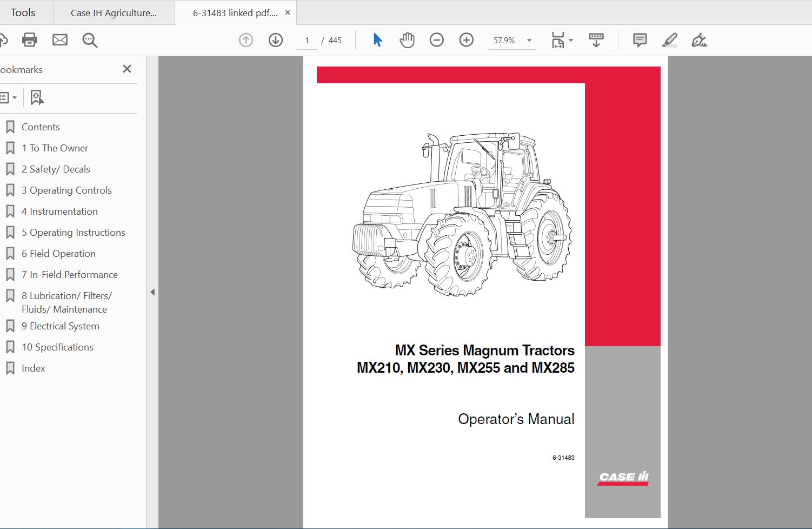Viewport: 812px width, 529px height.
Task: Add a sticky note comment
Action: pos(640,40)
